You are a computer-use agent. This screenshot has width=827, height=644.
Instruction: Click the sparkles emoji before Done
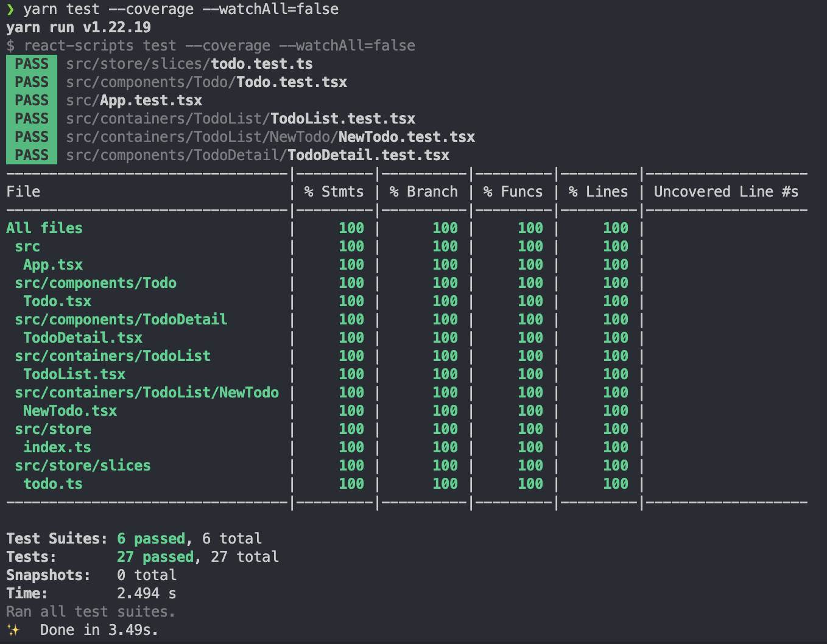click(x=13, y=630)
